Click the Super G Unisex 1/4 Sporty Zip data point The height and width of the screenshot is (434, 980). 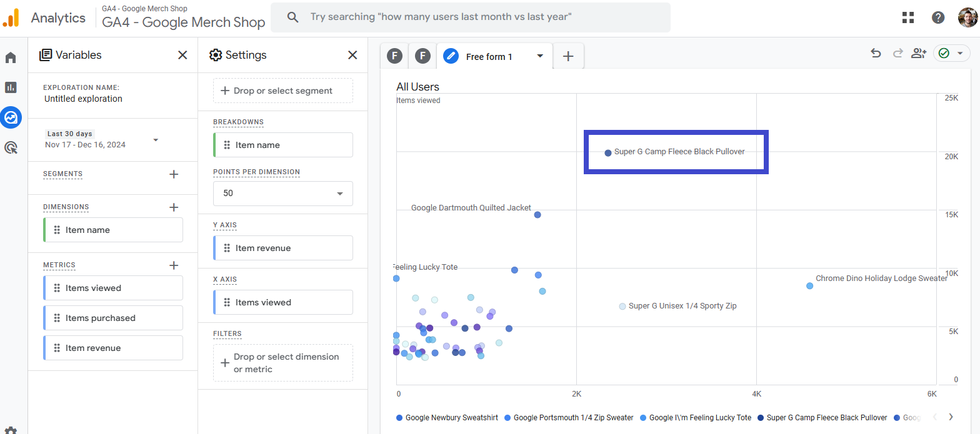click(622, 306)
